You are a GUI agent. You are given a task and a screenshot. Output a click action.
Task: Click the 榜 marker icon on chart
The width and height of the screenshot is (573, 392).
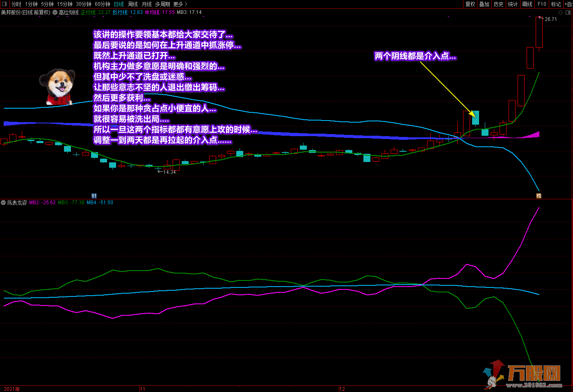point(539,196)
